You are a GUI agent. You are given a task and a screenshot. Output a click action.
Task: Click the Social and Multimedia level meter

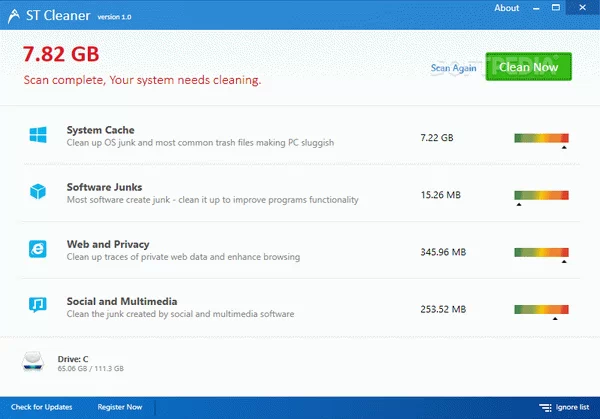541,308
